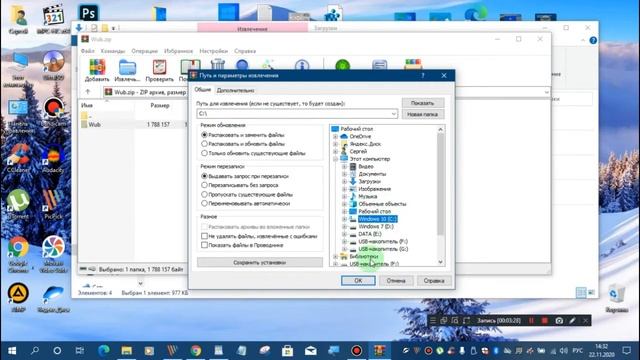Click the Извлечь toolbar icon in WinRAR
Image resolution: width=640 pixels, height=360 pixels.
[x=127, y=70]
